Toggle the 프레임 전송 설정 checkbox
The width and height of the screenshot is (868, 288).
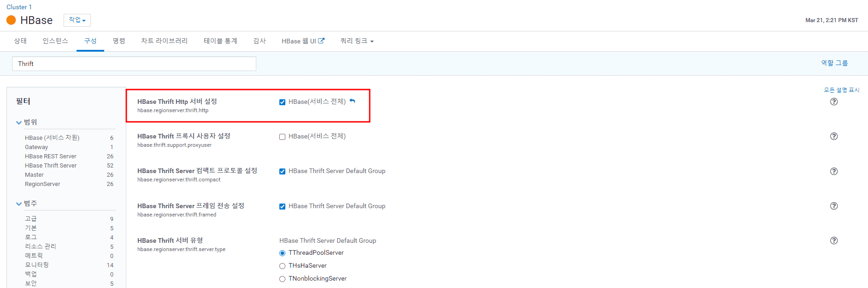tap(282, 206)
